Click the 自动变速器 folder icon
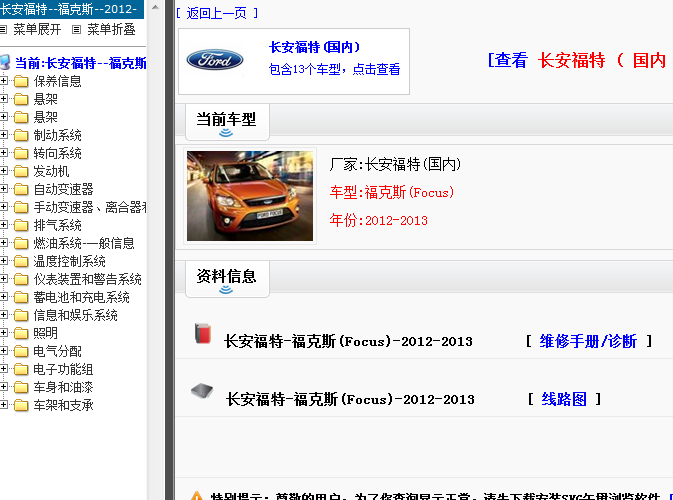This screenshot has height=500, width=673. click(x=21, y=189)
